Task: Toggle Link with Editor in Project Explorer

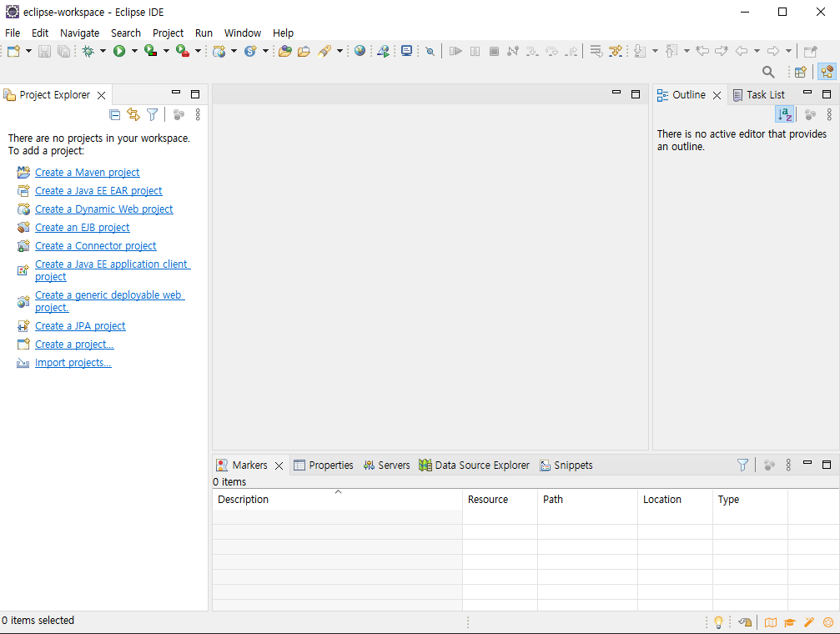Action: [133, 114]
